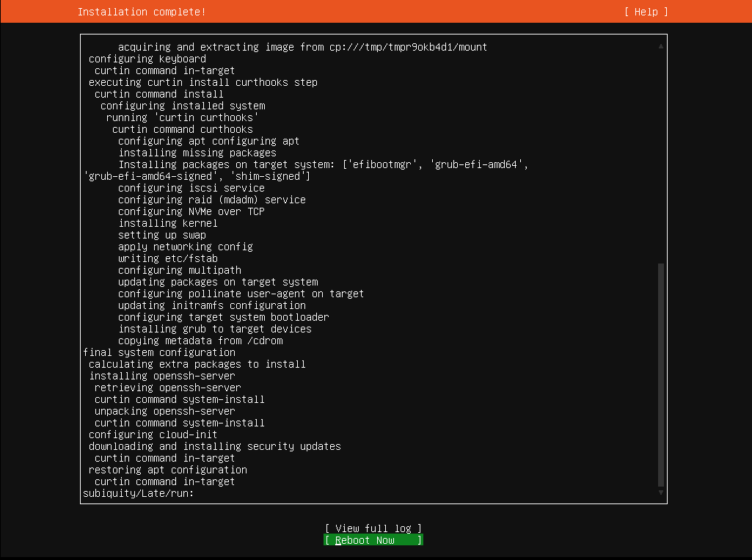Click 'installing openssh-server' log line

coord(162,377)
